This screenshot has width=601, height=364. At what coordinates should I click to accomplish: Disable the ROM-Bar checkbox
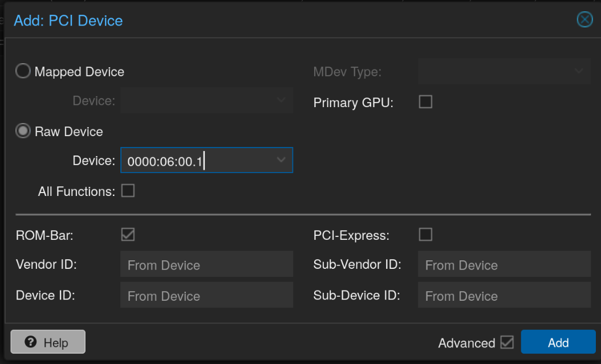click(x=128, y=234)
